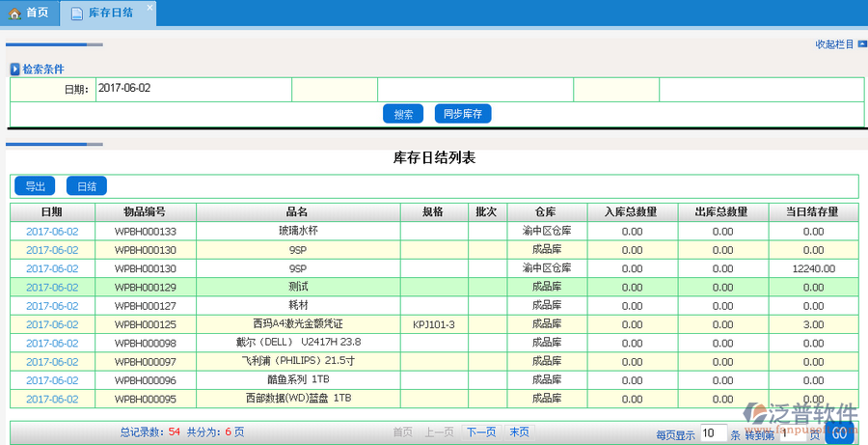Image resolution: width=868 pixels, height=445 pixels.
Task: Collapse the 检索条件 section arrow
Action: [x=14, y=70]
